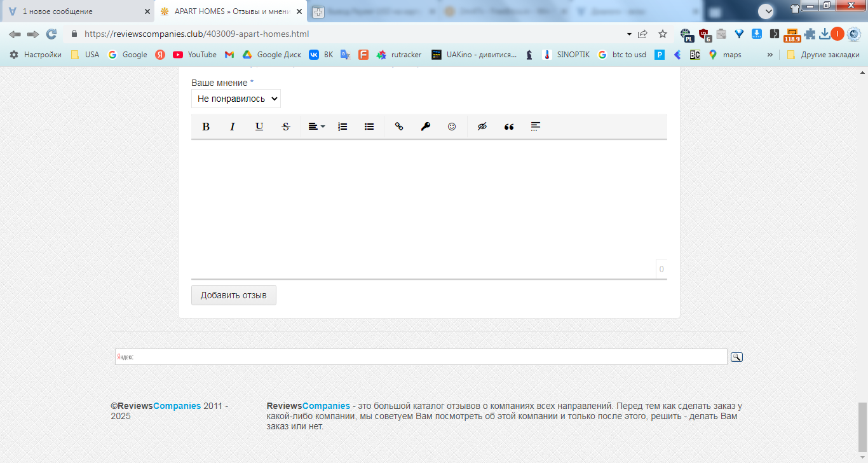Image resolution: width=868 pixels, height=463 pixels.
Task: Open the emoji smiley picker
Action: click(452, 127)
